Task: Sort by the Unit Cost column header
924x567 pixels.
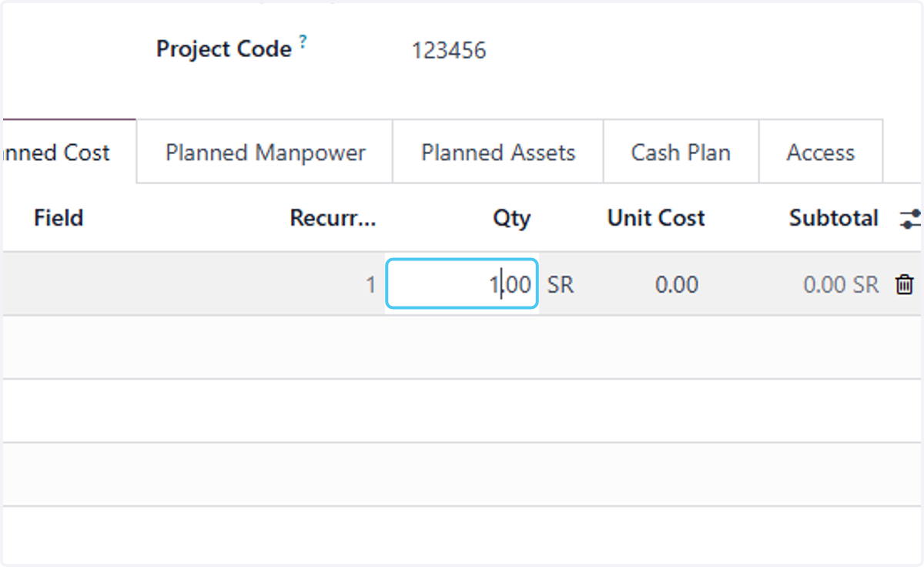Action: point(656,218)
